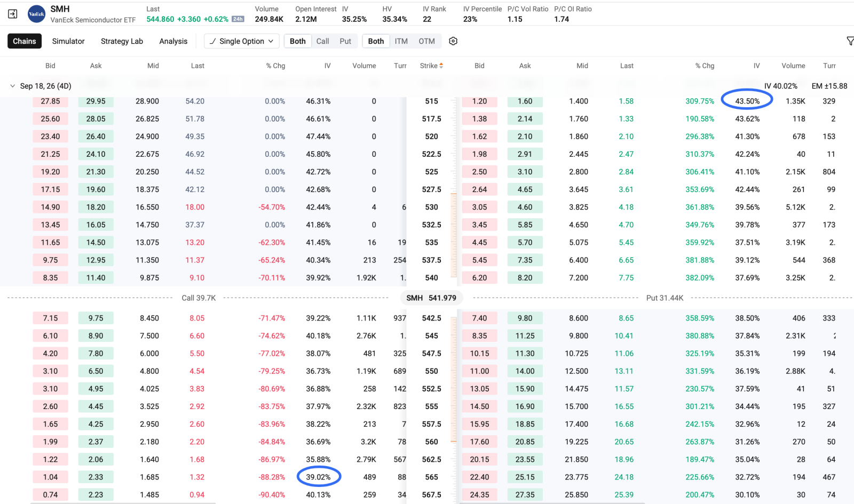Click put ask 8.20 at strike 540
Viewport: 854px width, 504px height.
coord(525,278)
